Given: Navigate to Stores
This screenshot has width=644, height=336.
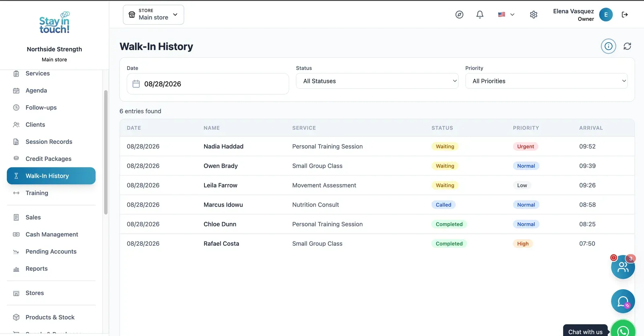Looking at the screenshot, I should [51, 293].
